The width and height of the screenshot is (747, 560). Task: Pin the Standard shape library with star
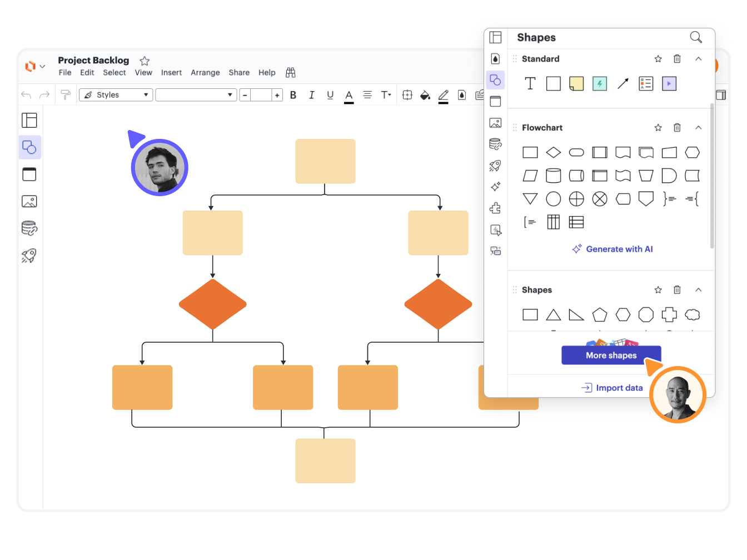(658, 59)
